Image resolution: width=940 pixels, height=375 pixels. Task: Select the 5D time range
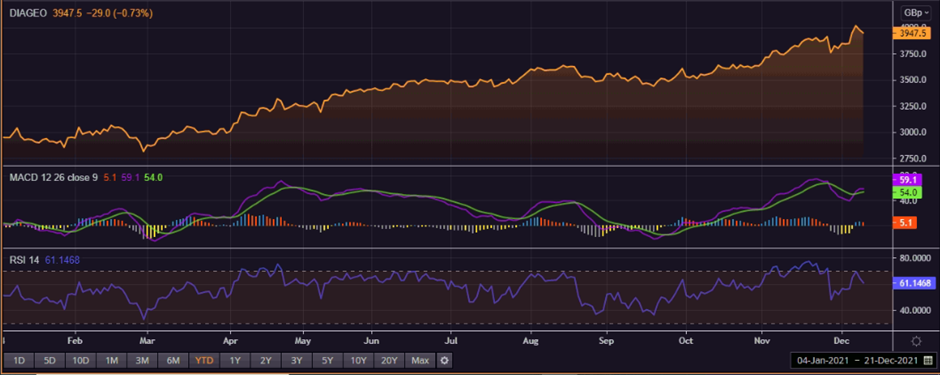pyautogui.click(x=49, y=361)
